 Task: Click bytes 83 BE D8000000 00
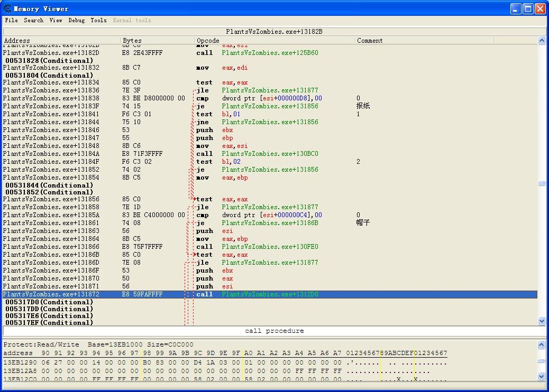[153, 98]
